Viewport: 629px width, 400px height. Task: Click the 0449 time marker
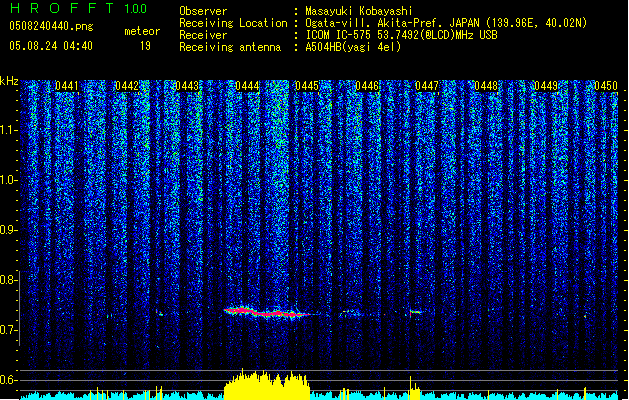[x=546, y=86]
